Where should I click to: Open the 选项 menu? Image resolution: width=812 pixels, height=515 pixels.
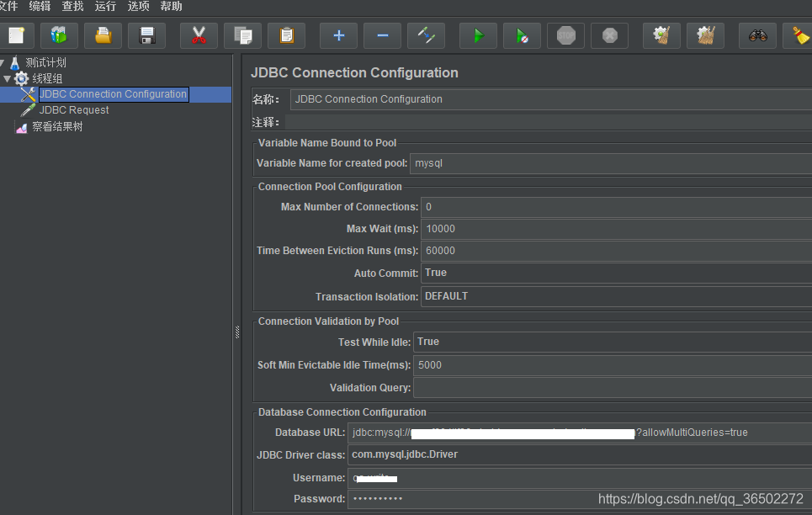pyautogui.click(x=140, y=7)
